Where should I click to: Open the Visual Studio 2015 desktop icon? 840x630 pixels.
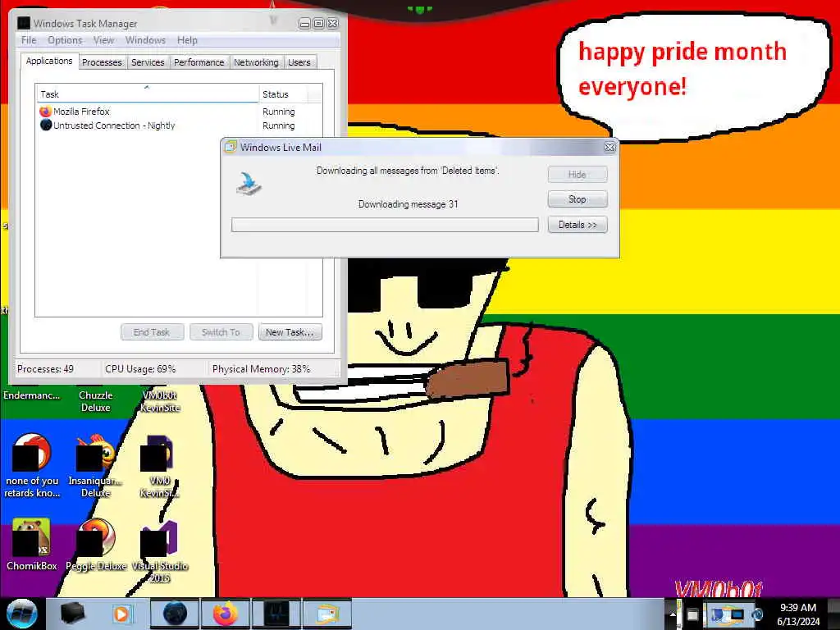(x=159, y=538)
